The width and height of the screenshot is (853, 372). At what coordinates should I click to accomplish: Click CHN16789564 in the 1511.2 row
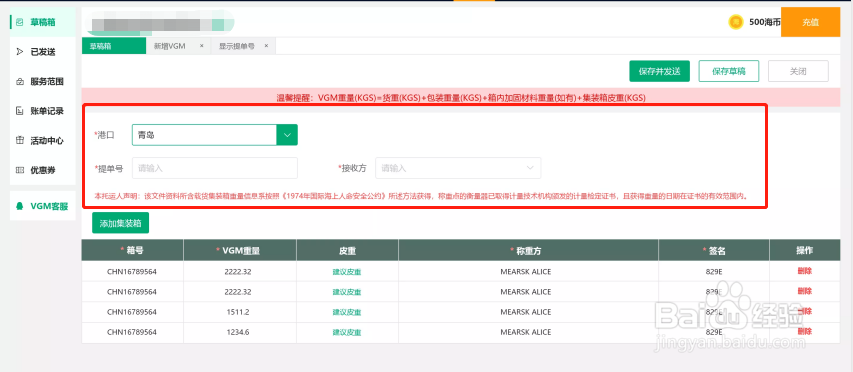pos(132,312)
